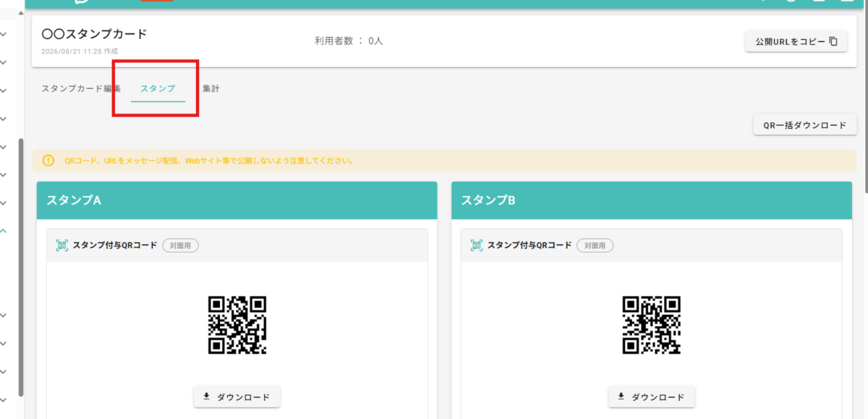Click the QR code image for スタンプA
Screen dimensions: 868x419
pos(237,325)
